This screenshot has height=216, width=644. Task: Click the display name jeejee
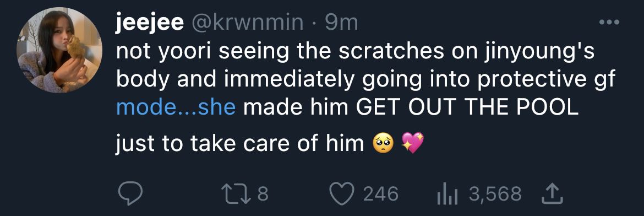click(150, 24)
